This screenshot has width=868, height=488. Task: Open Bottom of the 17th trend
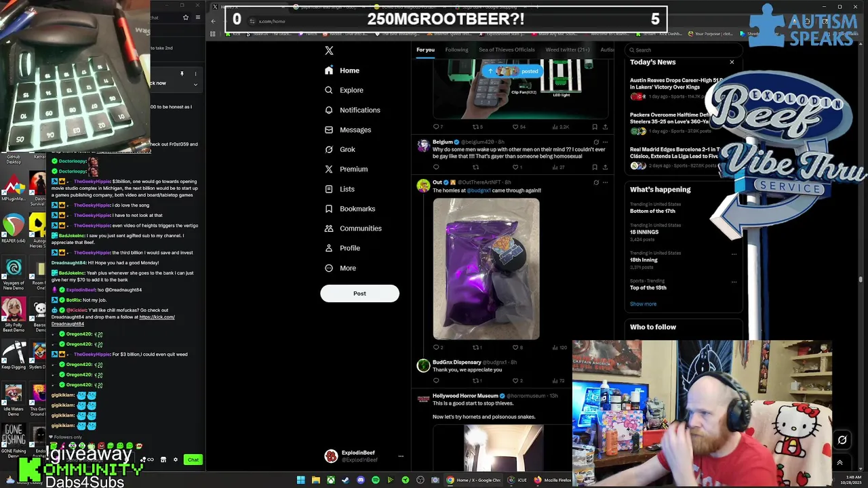tap(652, 211)
